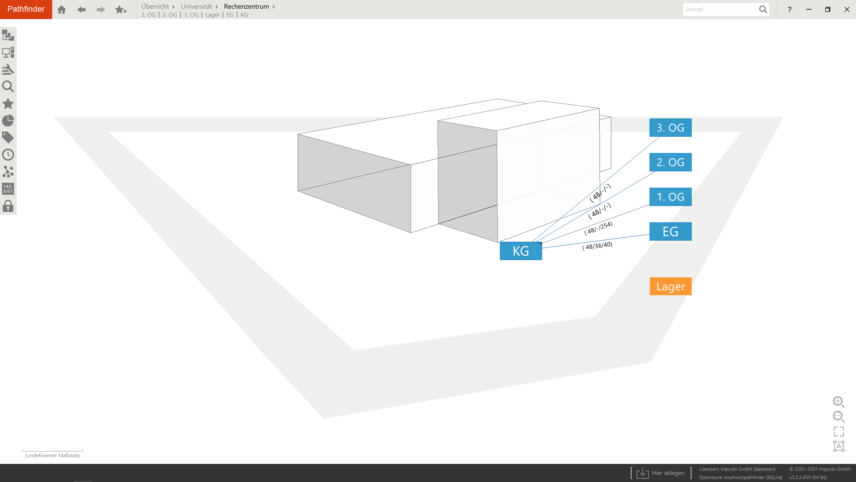This screenshot has height=482, width=856.
Task: Open the clock history icon
Action: [x=8, y=154]
